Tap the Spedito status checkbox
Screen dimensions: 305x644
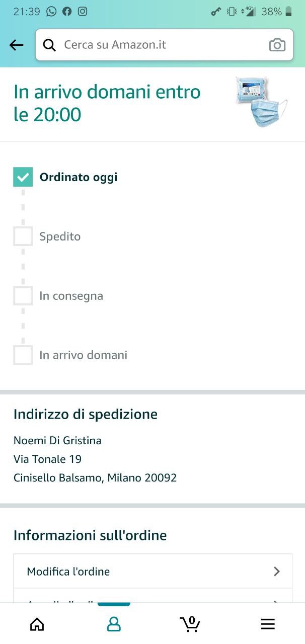coord(23,236)
